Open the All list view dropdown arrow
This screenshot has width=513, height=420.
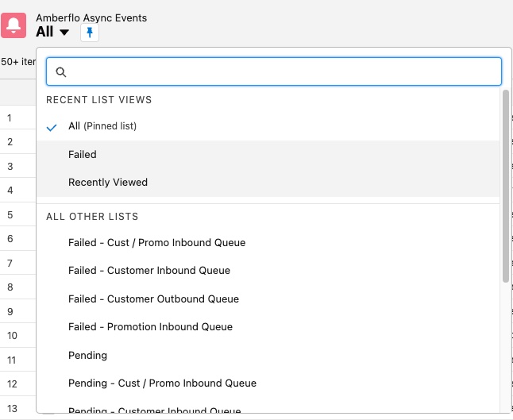pos(64,33)
